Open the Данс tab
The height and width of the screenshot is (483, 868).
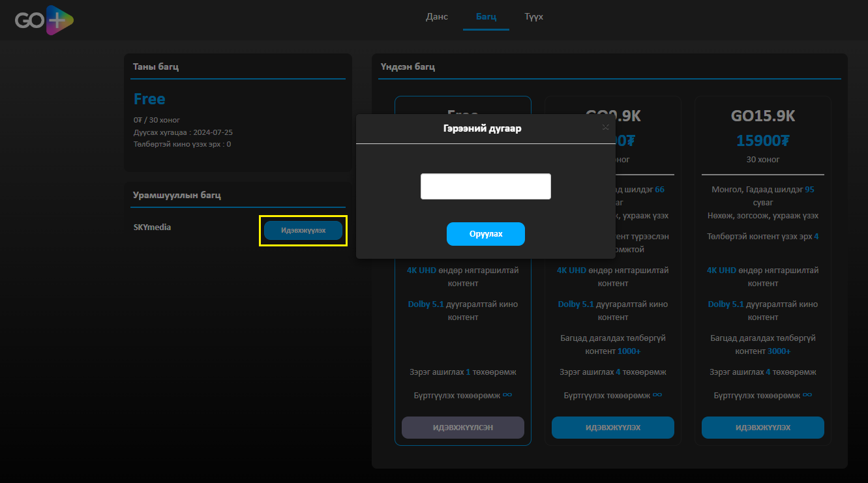[x=437, y=16]
